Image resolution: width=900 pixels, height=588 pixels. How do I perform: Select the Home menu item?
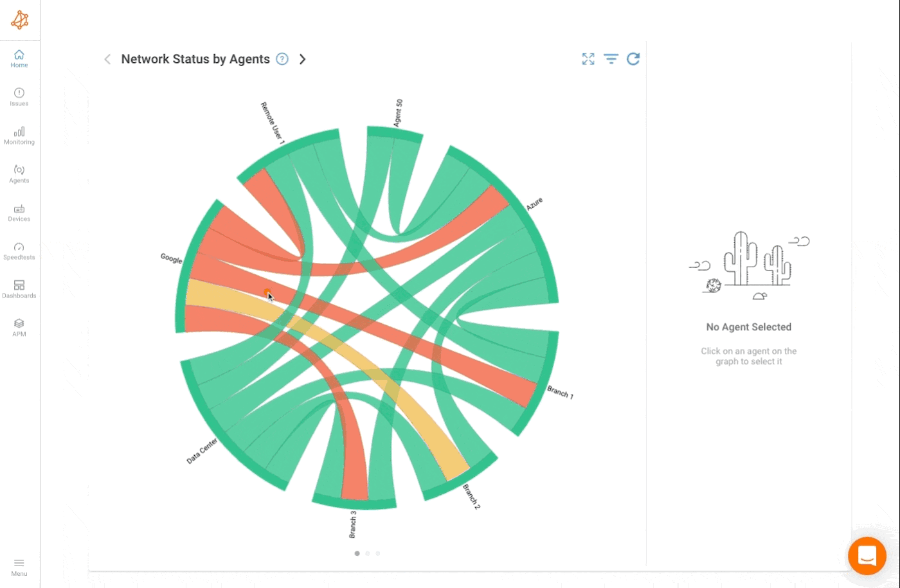[x=19, y=58]
